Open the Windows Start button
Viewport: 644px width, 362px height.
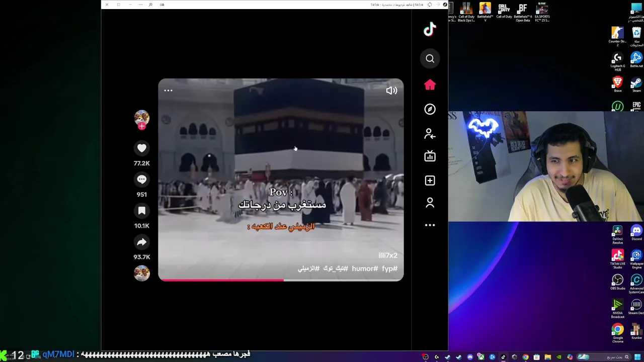(637, 357)
